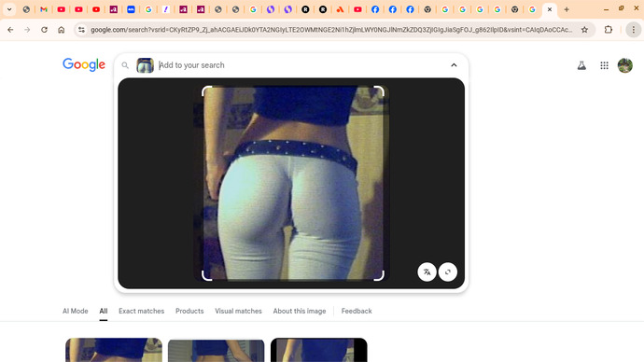Viewport: 644px width, 362px height.
Task: Open the first result thumbnail
Action: coord(114,350)
